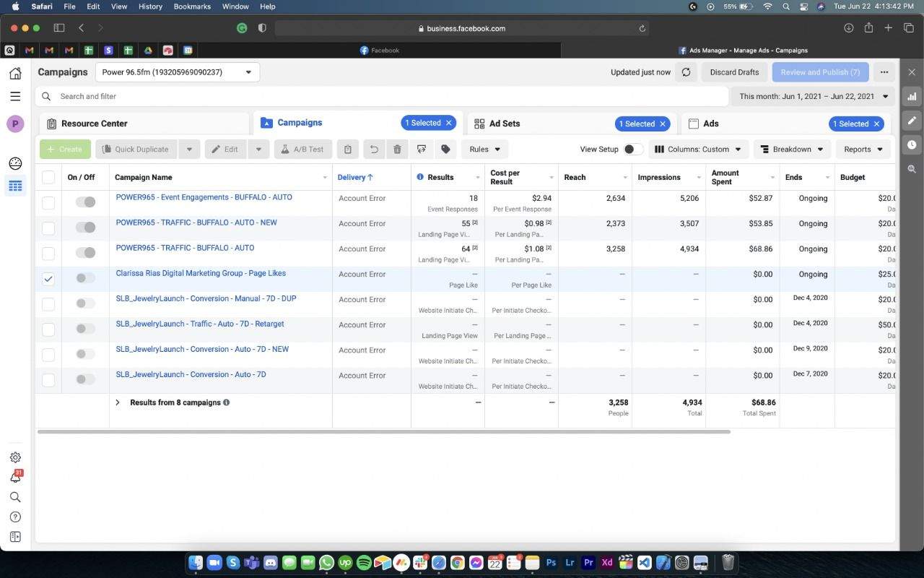The width and height of the screenshot is (924, 578).
Task: Toggle Clarissa Rias Page Likes campaign on
Action: pos(85,278)
